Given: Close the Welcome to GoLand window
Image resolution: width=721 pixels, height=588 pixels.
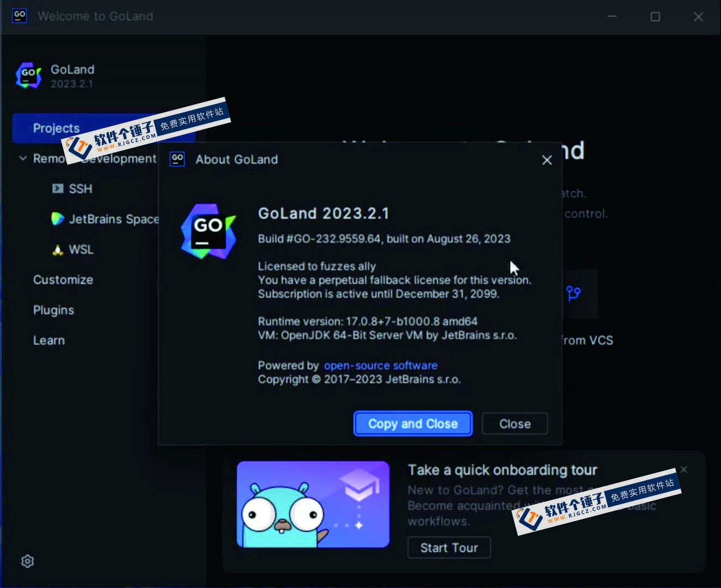Looking at the screenshot, I should coord(699,16).
